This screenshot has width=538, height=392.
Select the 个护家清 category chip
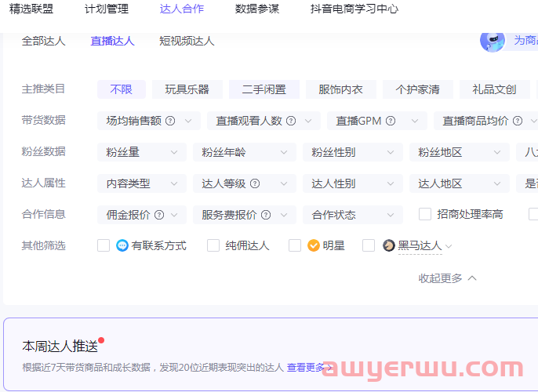point(418,89)
